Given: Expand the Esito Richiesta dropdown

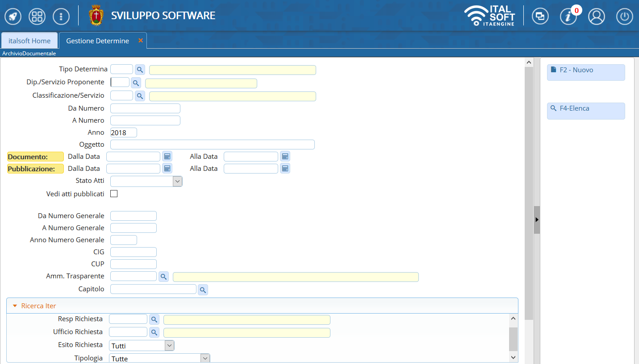Looking at the screenshot, I should pyautogui.click(x=169, y=346).
